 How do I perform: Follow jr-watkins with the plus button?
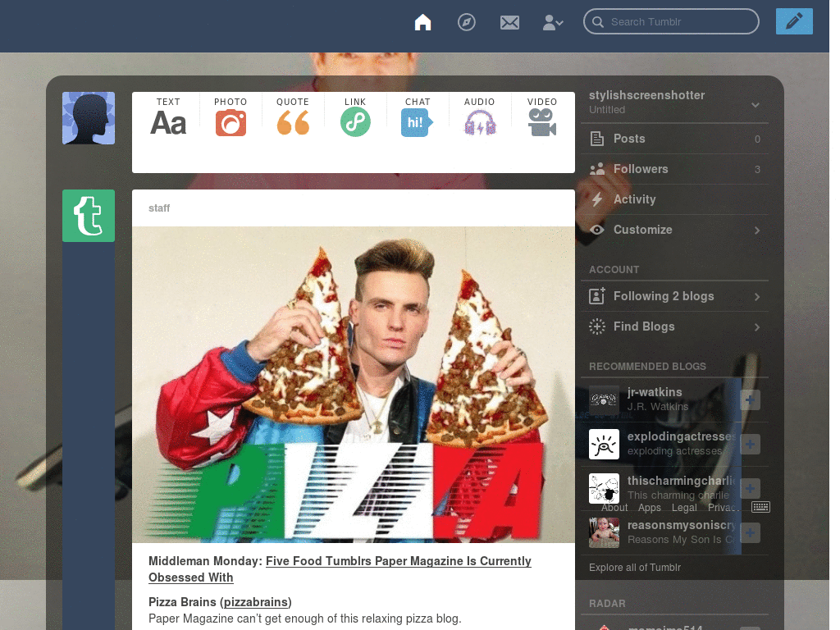[750, 399]
